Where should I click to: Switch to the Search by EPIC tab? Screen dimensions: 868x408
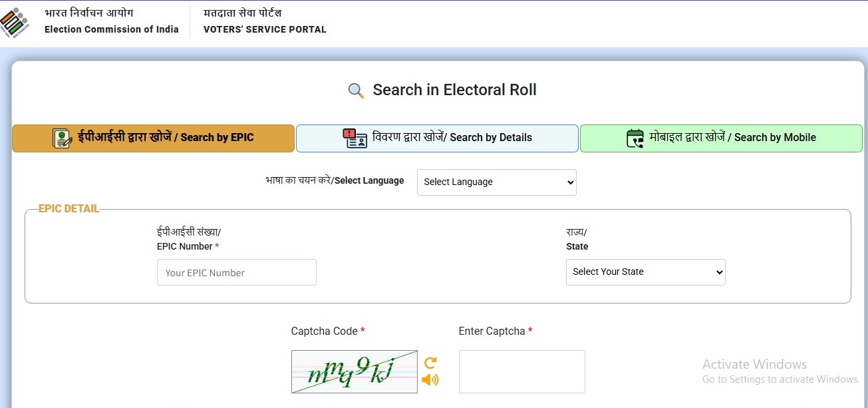tap(153, 138)
